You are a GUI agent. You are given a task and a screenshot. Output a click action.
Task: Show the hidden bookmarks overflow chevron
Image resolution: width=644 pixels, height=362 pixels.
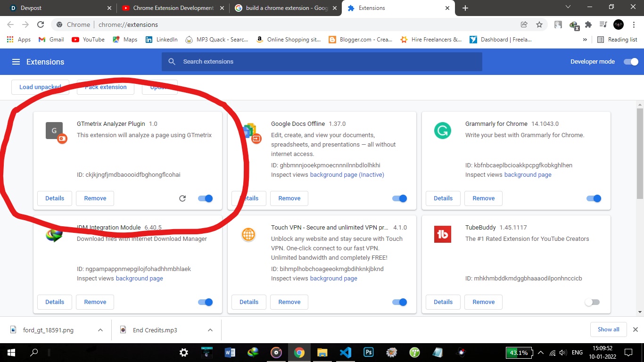585,40
